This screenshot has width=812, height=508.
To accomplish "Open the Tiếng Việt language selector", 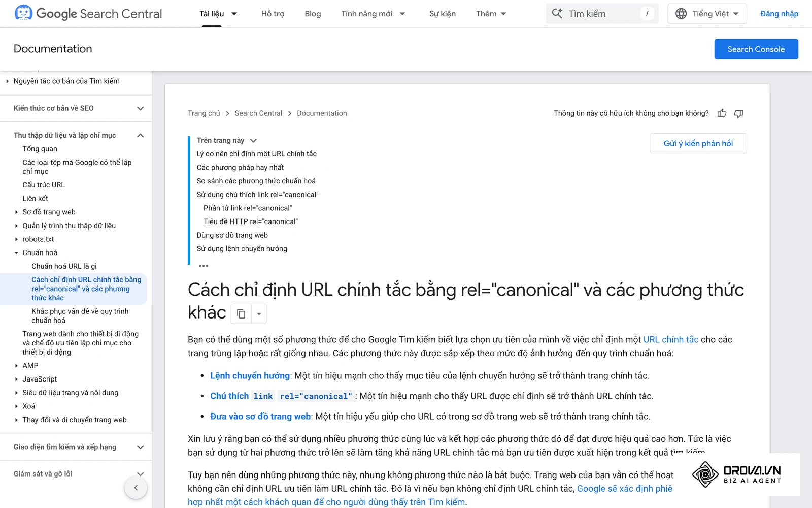I will [707, 14].
